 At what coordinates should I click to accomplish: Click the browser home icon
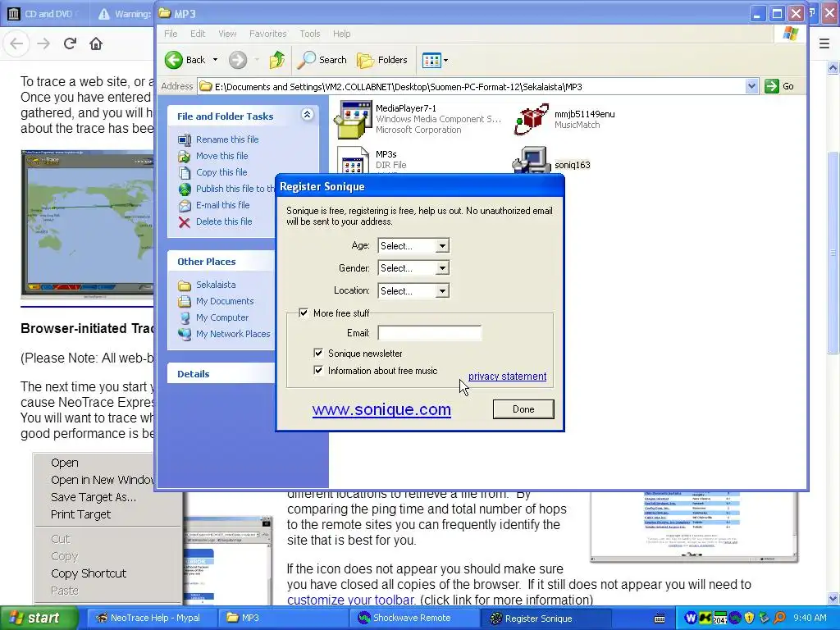[96, 43]
